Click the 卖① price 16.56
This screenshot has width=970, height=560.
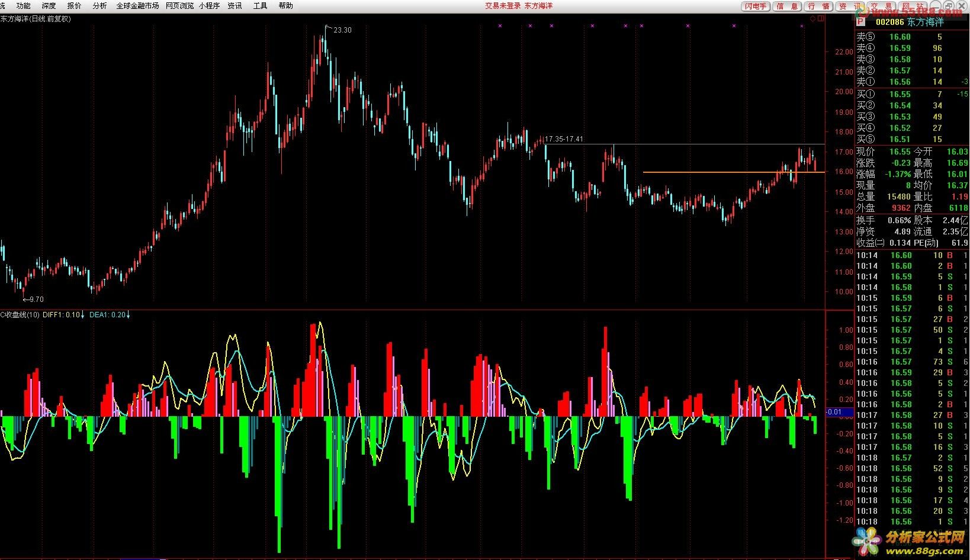(900, 82)
